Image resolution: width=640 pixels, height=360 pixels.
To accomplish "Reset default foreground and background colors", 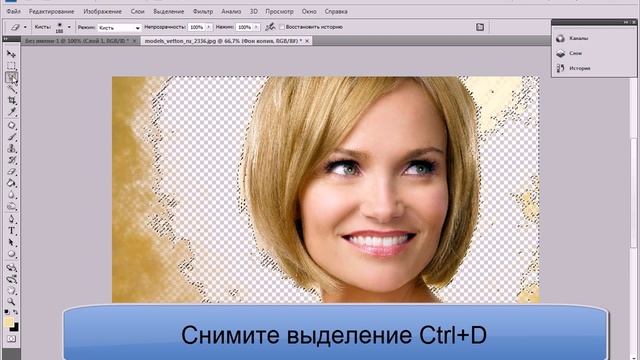I will click(x=6, y=312).
